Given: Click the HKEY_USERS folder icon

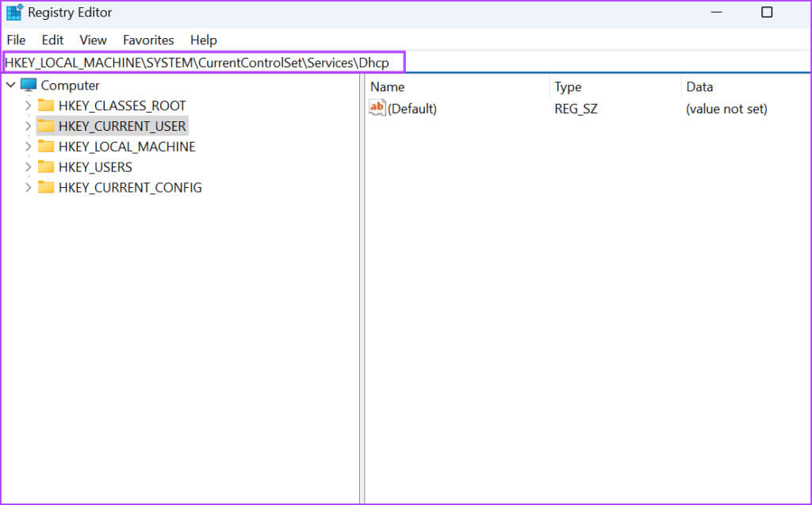Looking at the screenshot, I should (x=46, y=166).
